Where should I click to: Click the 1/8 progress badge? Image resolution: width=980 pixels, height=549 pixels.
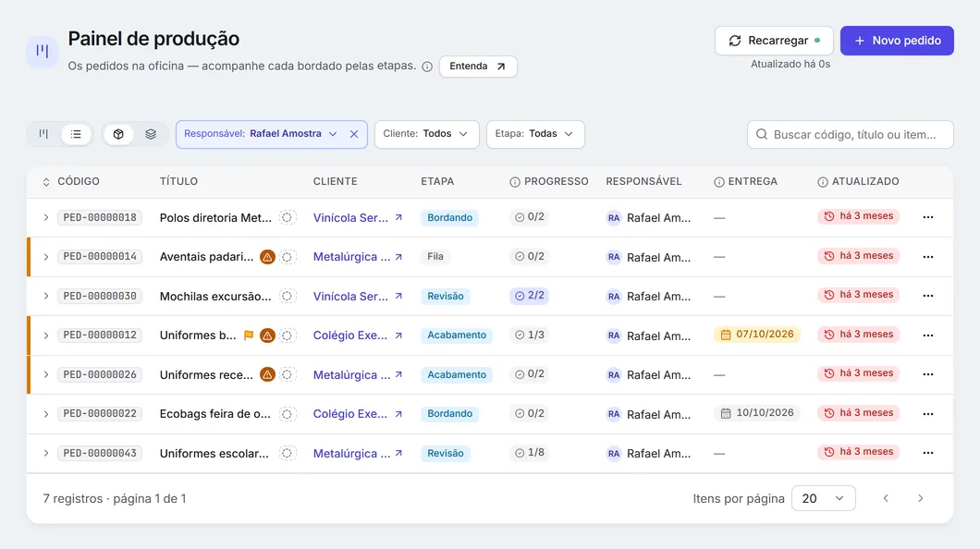point(530,452)
